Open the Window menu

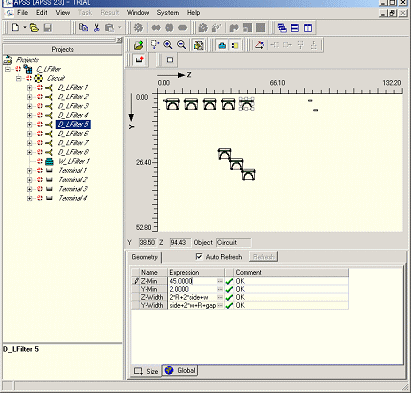pos(138,13)
